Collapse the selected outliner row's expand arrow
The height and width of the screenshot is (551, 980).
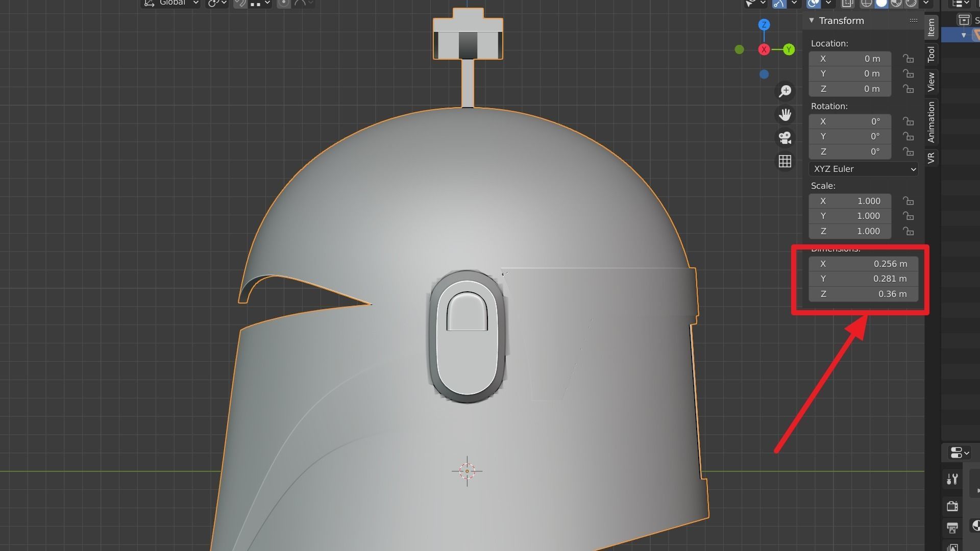tap(964, 35)
